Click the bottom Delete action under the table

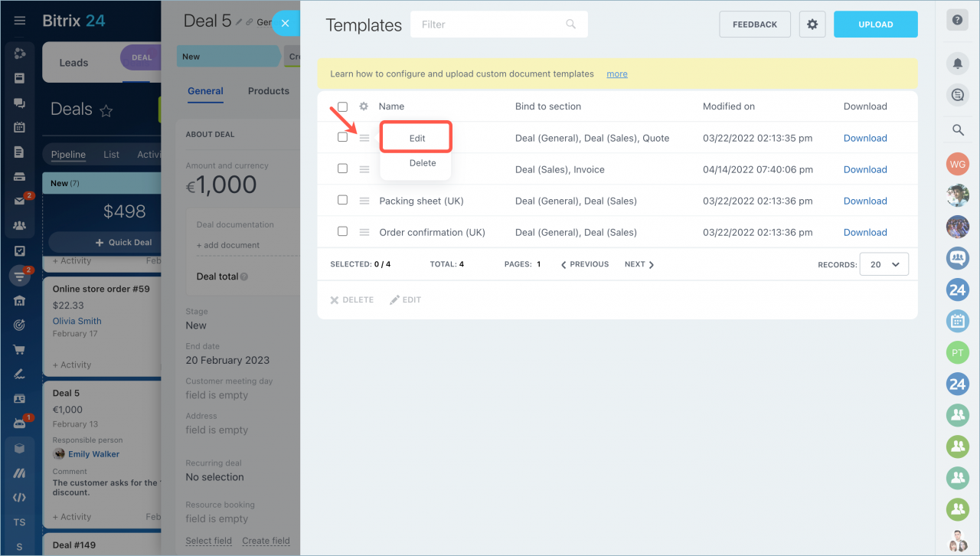coord(352,300)
